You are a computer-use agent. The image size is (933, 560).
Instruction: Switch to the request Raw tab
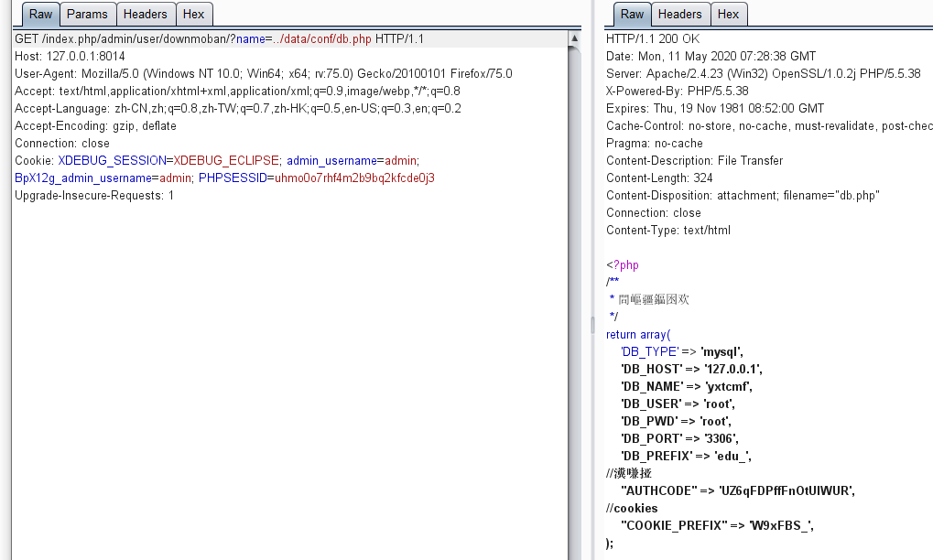click(x=40, y=15)
